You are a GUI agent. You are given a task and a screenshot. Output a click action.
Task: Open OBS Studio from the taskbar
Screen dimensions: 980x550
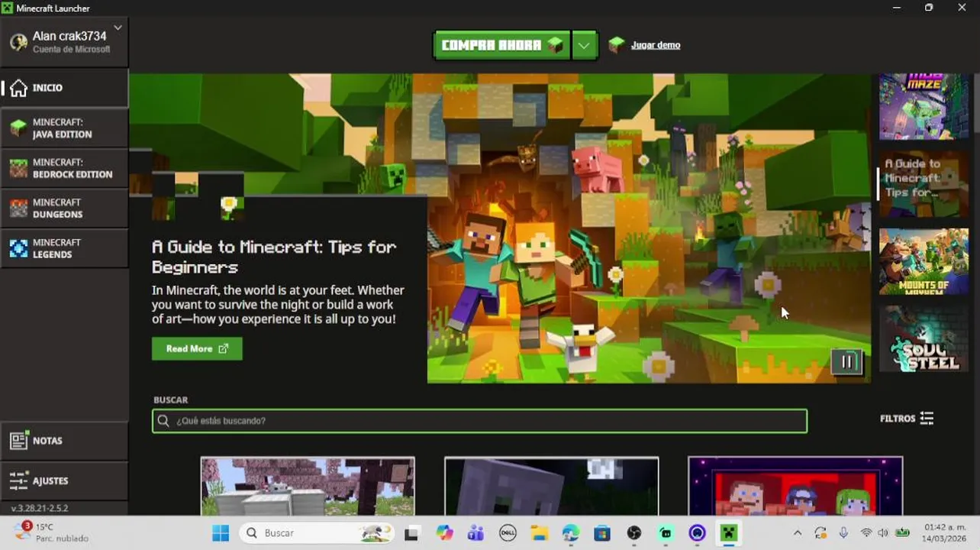pyautogui.click(x=634, y=533)
